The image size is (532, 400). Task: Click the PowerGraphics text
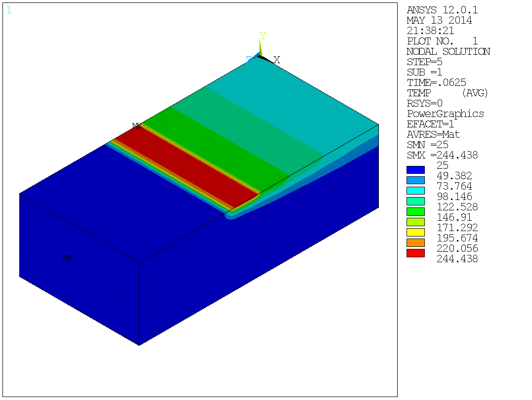(x=445, y=114)
